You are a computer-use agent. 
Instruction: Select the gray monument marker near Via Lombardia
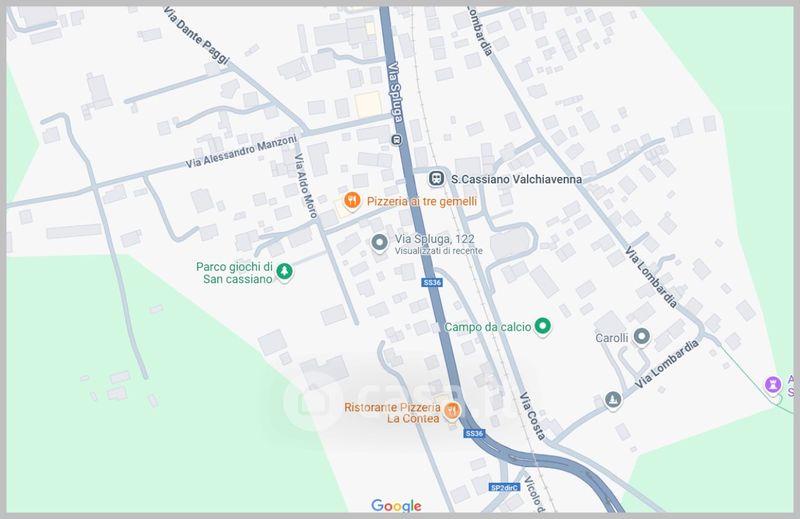click(613, 400)
